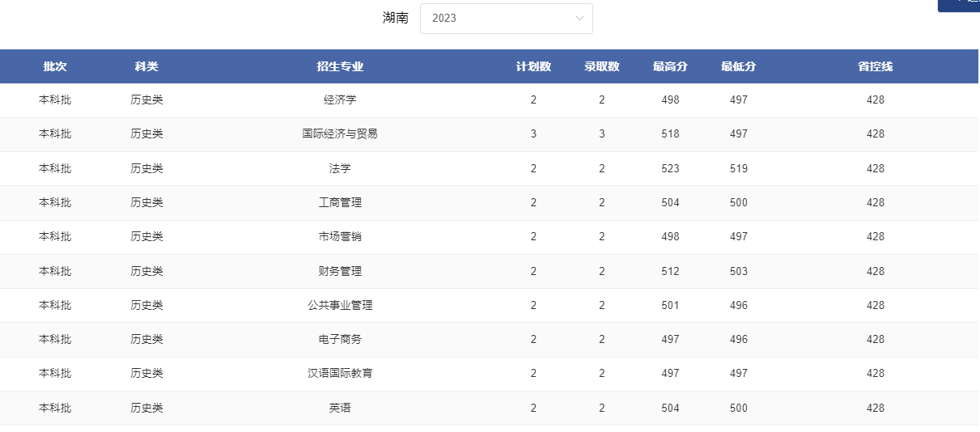Viewport: 980px width, 432px height.
Task: Select the 法学 major cell
Action: tap(340, 168)
